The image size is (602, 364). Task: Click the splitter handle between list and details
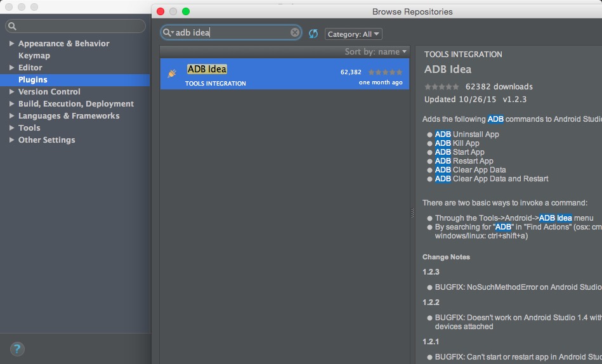pyautogui.click(x=412, y=213)
